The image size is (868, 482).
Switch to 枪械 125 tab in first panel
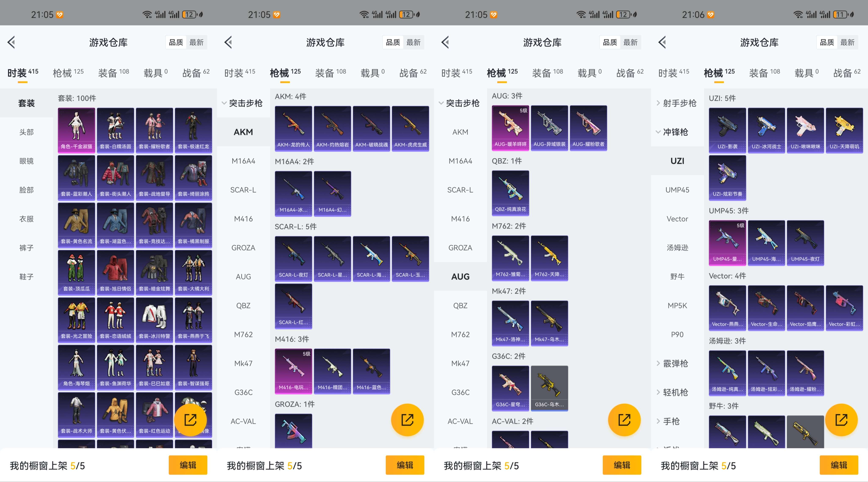point(68,73)
